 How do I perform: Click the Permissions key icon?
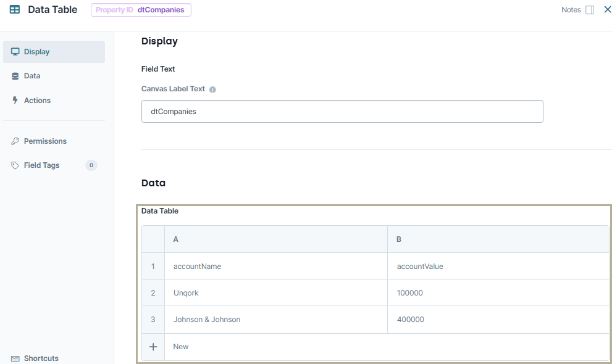(14, 141)
